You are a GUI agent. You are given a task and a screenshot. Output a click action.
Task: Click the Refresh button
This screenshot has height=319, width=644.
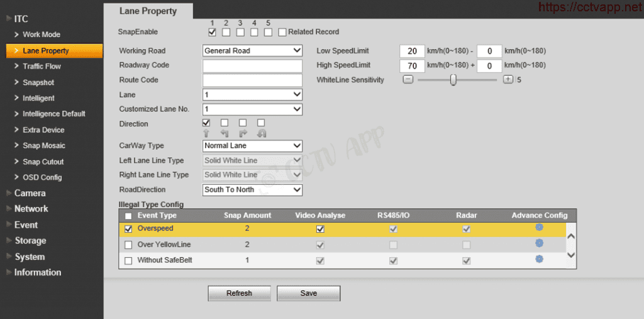pos(239,293)
